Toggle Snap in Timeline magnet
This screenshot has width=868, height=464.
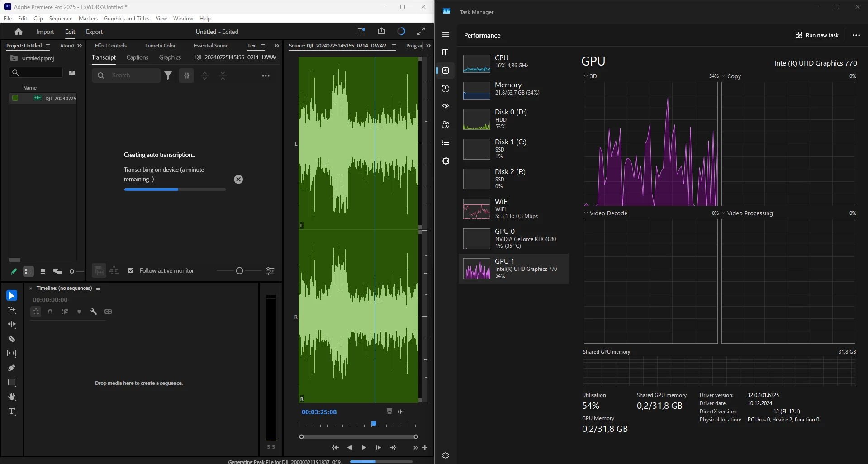[x=50, y=312]
